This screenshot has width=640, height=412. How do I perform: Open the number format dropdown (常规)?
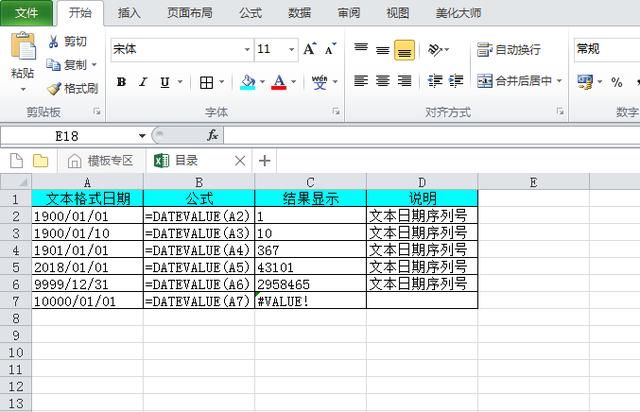coord(607,49)
